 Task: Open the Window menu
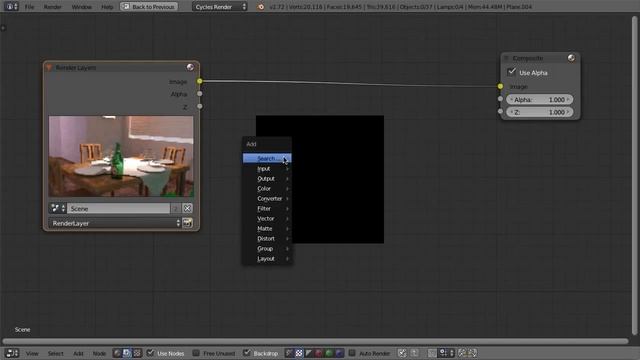coord(82,7)
